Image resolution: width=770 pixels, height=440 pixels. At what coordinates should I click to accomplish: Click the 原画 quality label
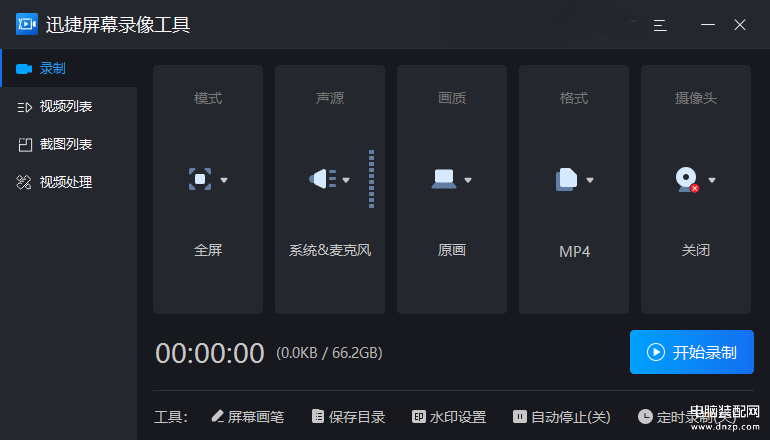(452, 250)
